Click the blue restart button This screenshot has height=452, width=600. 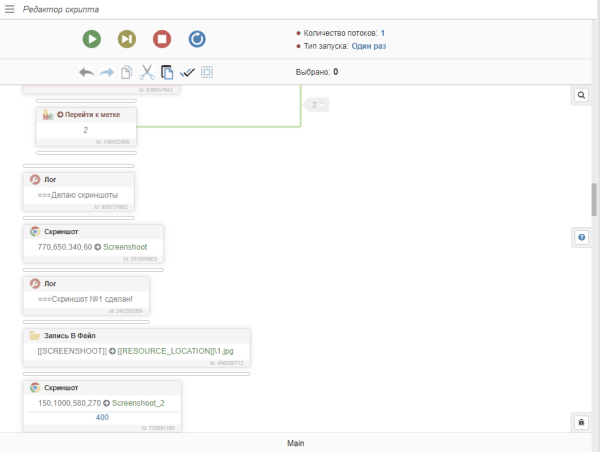(197, 39)
